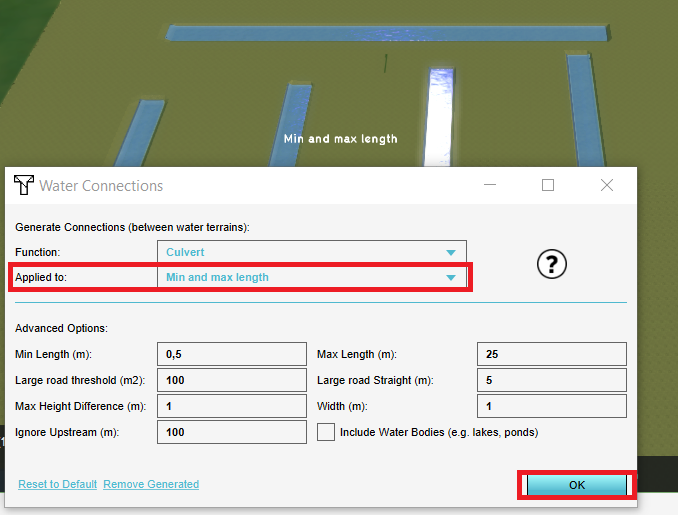The width and height of the screenshot is (678, 515).
Task: Select the Max Length input field
Action: [x=552, y=354]
